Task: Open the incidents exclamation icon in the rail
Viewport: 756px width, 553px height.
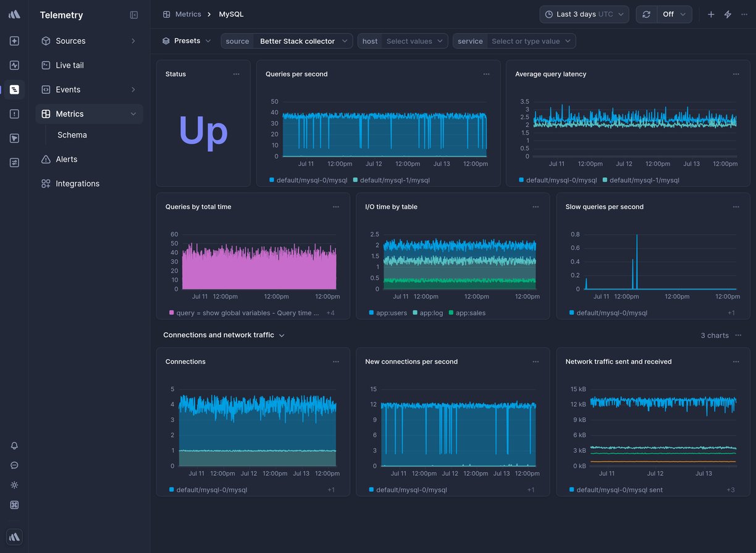Action: tap(14, 114)
